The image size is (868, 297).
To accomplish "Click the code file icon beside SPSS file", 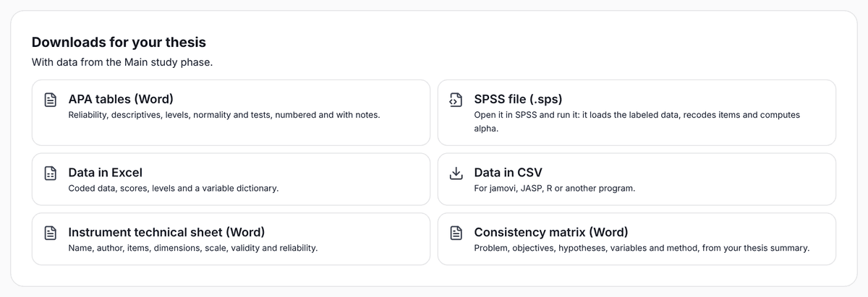I will (456, 100).
